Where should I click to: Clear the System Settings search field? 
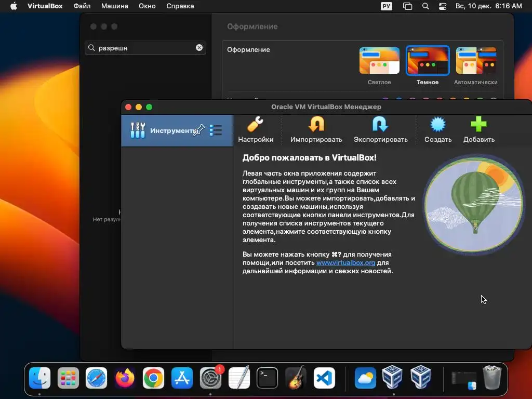point(199,48)
